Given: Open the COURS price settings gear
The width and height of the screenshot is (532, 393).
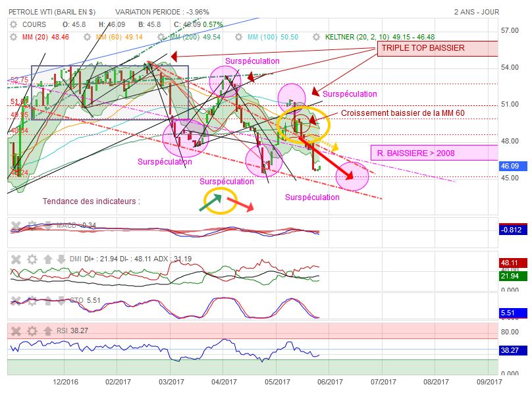Looking at the screenshot, I should pos(13,24).
